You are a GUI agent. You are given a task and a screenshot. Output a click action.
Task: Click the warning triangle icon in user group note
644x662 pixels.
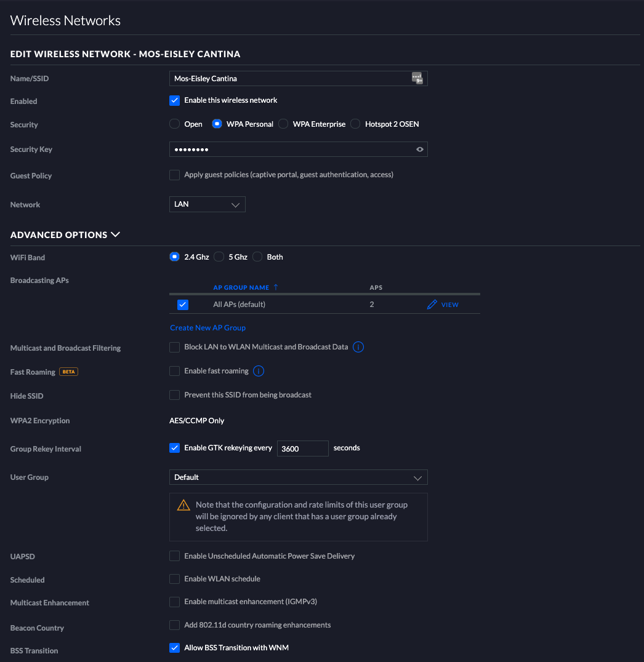[183, 505]
